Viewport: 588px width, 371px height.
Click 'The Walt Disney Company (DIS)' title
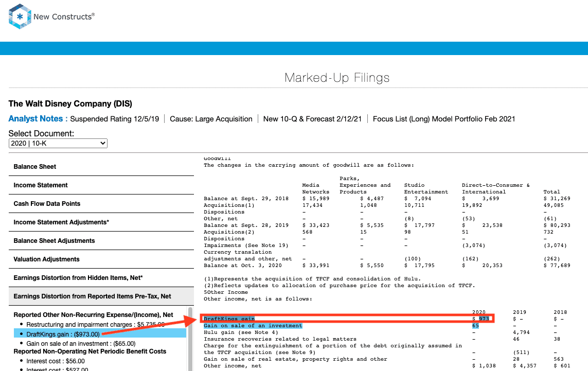click(70, 103)
